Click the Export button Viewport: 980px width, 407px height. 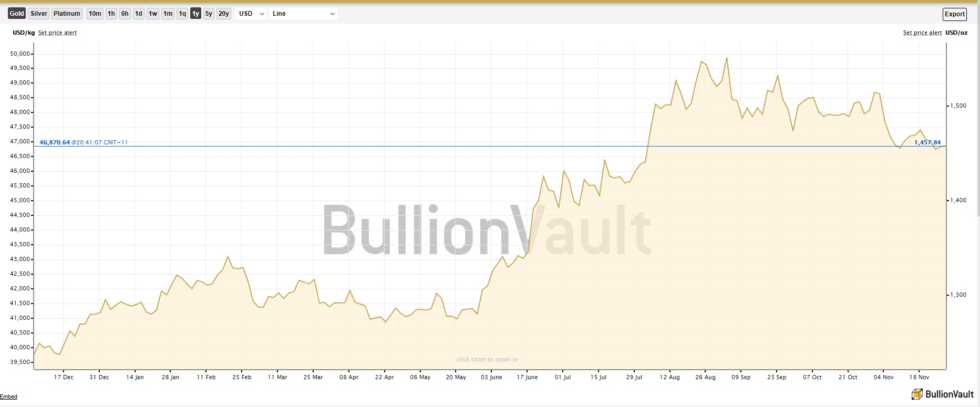tap(955, 14)
